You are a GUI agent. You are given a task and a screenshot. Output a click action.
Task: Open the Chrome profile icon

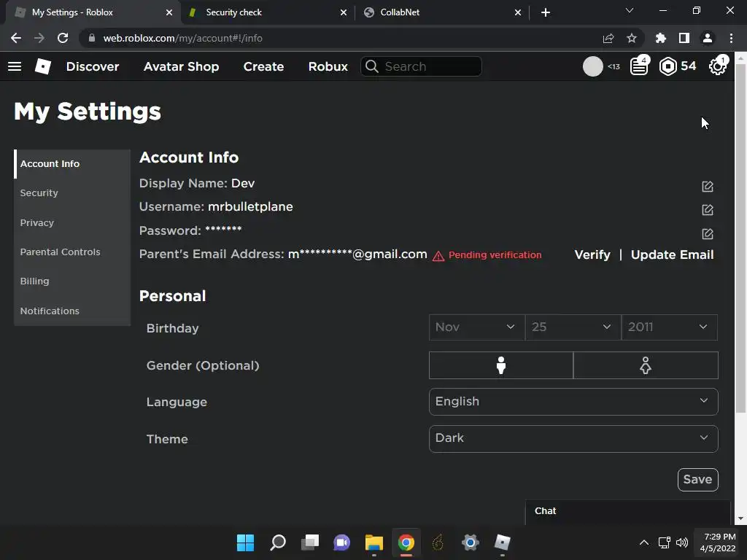coord(708,38)
